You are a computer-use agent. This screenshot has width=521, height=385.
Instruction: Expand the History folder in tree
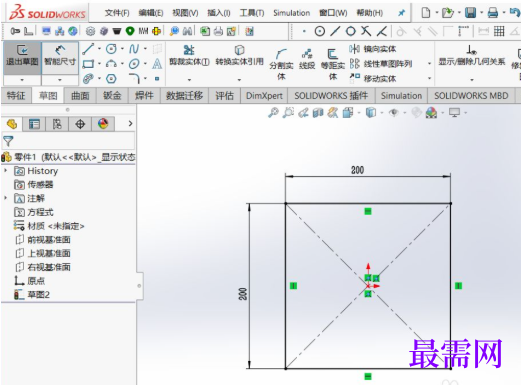(5, 170)
